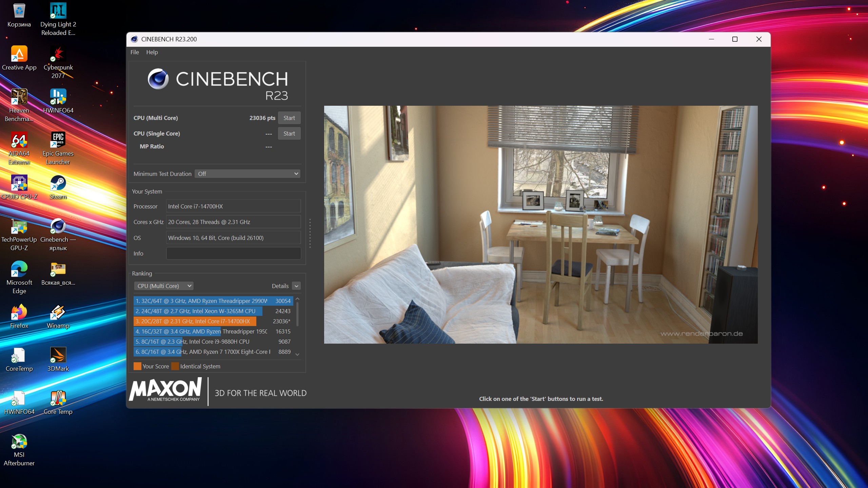Open the AIDA64 Extreme desktop icon
Screen dimensions: 868x488
coord(19,140)
